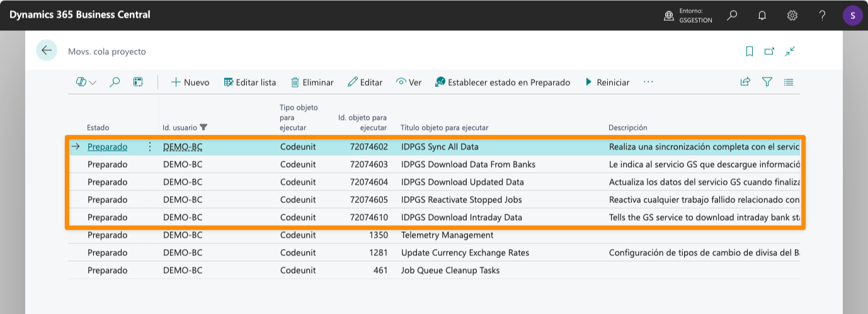868x314 pixels.
Task: Select IDPGS Download Updated Data
Action: point(462,182)
